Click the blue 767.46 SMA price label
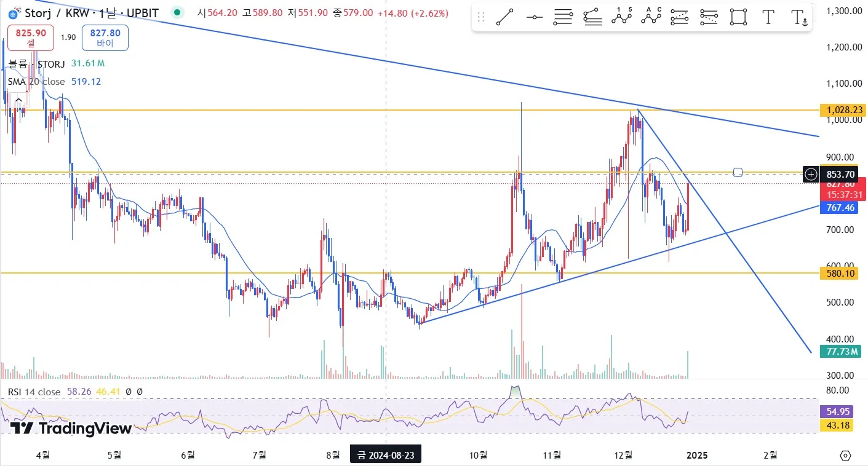 point(838,208)
